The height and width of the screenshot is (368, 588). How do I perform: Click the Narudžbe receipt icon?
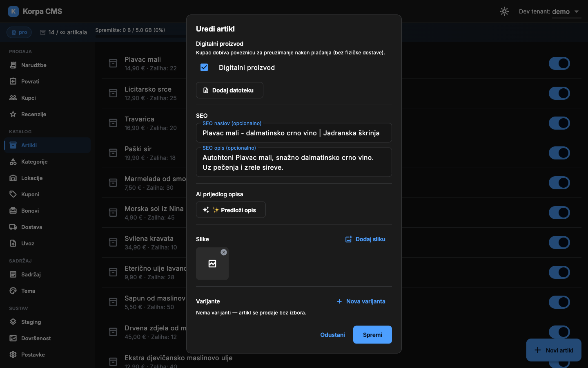(x=13, y=65)
